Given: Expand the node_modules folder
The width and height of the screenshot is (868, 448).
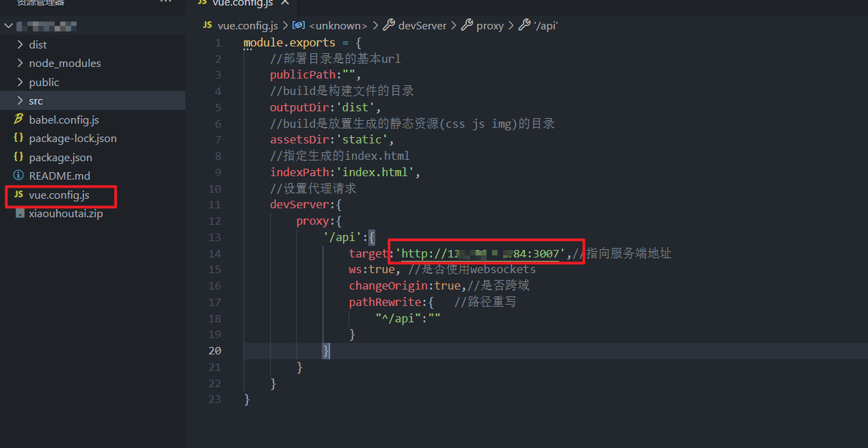Looking at the screenshot, I should click(x=20, y=63).
